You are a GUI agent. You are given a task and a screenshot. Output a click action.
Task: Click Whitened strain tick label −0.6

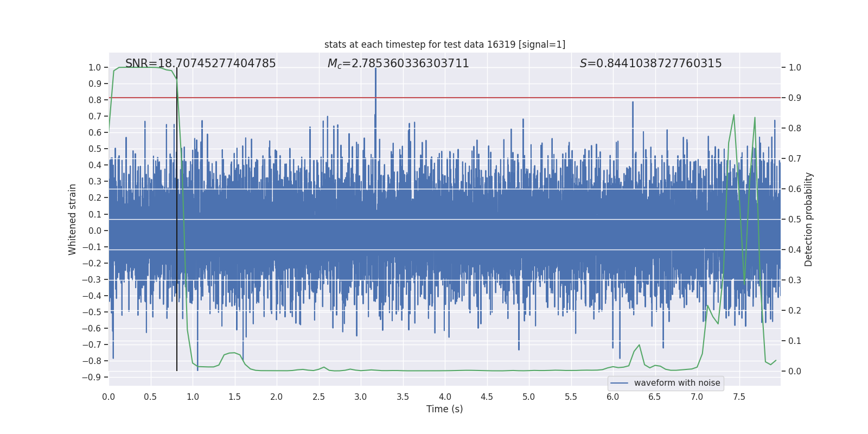click(92, 329)
